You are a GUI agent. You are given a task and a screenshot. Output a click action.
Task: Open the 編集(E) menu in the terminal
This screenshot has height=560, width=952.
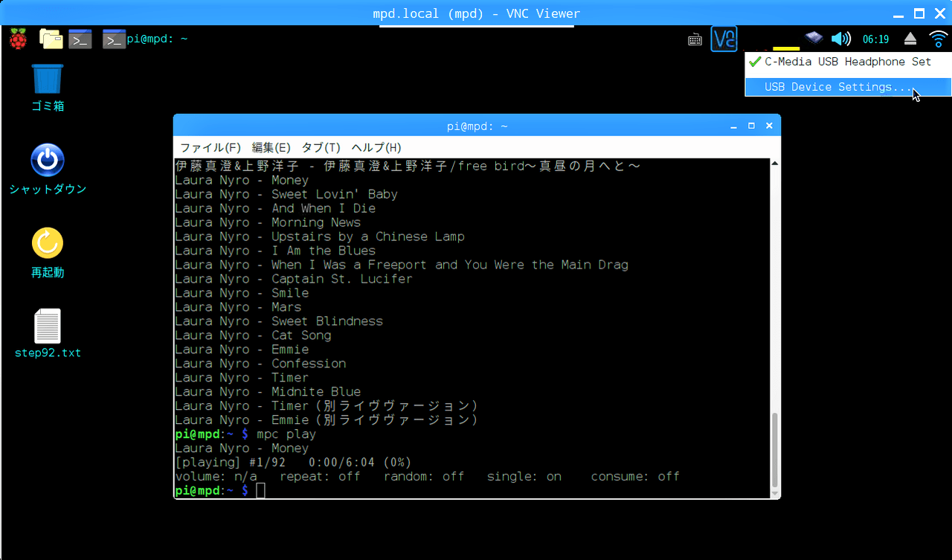point(271,147)
